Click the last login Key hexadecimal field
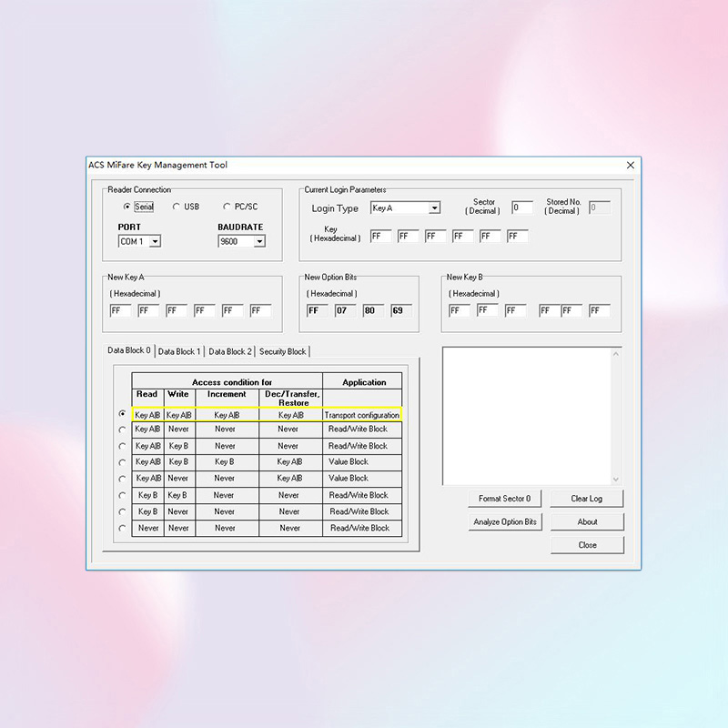 [x=517, y=237]
